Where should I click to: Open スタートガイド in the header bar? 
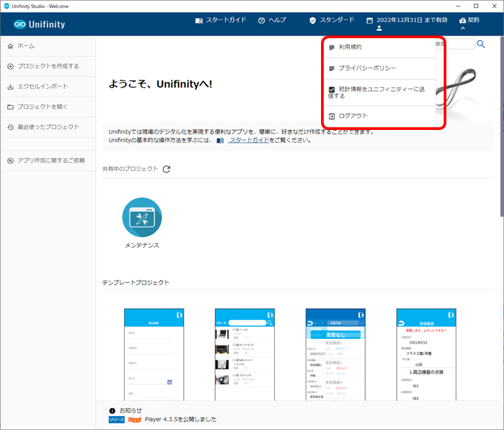click(x=220, y=20)
